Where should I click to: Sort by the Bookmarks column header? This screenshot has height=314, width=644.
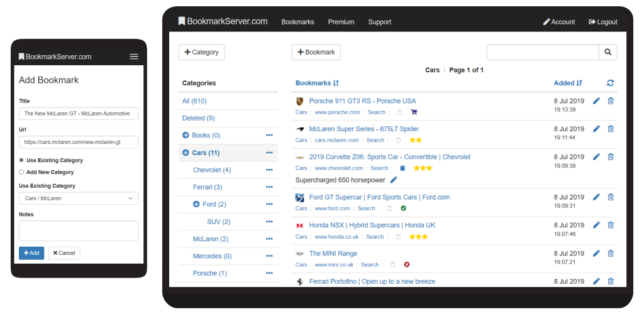(317, 84)
